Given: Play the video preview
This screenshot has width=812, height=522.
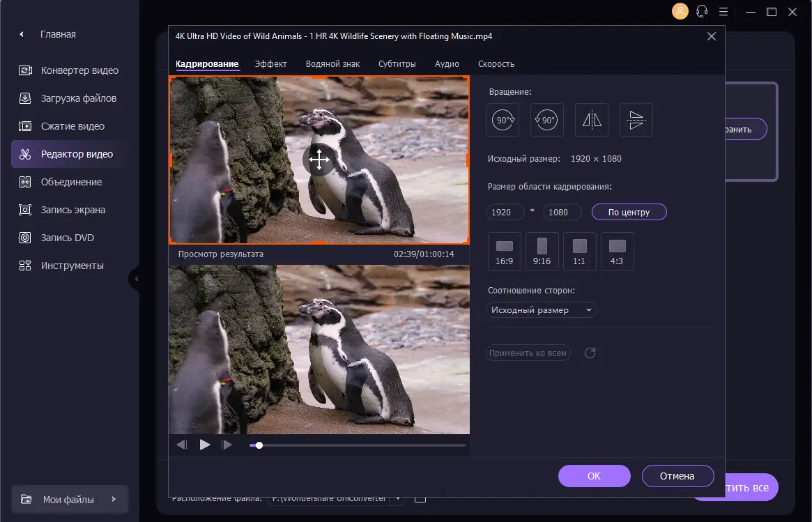Looking at the screenshot, I should [x=204, y=445].
